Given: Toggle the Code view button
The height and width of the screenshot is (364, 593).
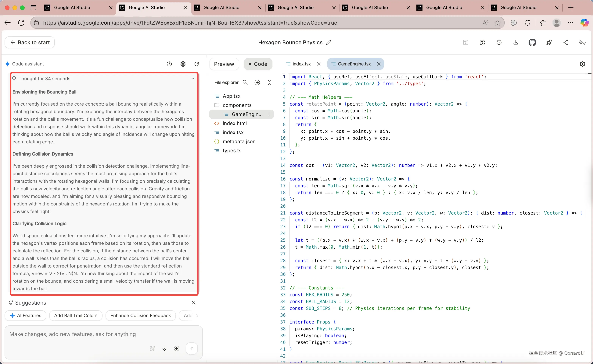Looking at the screenshot, I should [258, 64].
